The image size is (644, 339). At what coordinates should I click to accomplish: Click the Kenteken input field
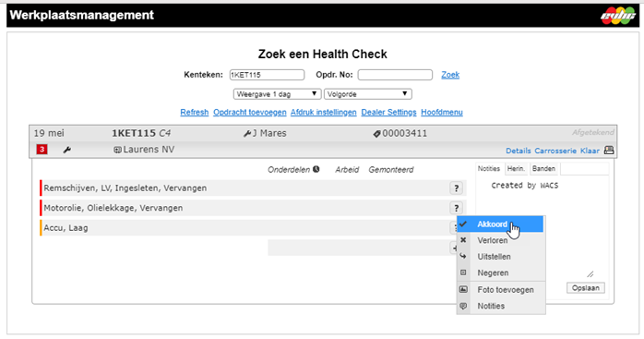point(267,75)
